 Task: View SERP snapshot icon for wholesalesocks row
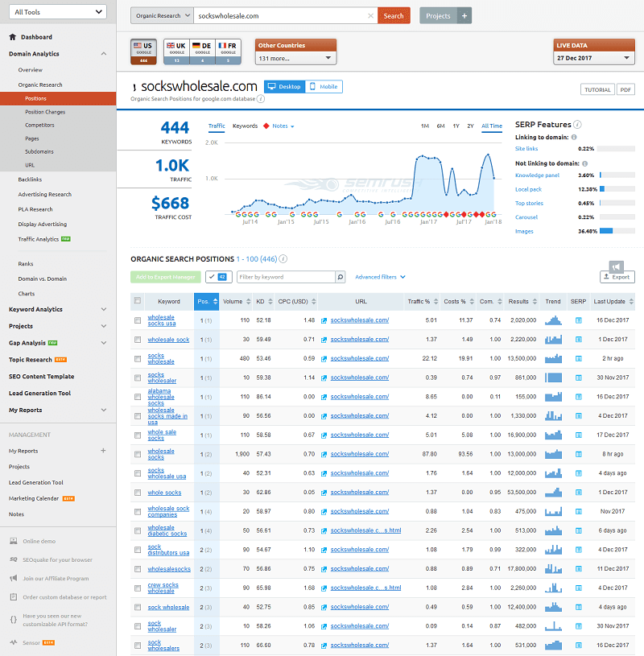click(x=578, y=569)
